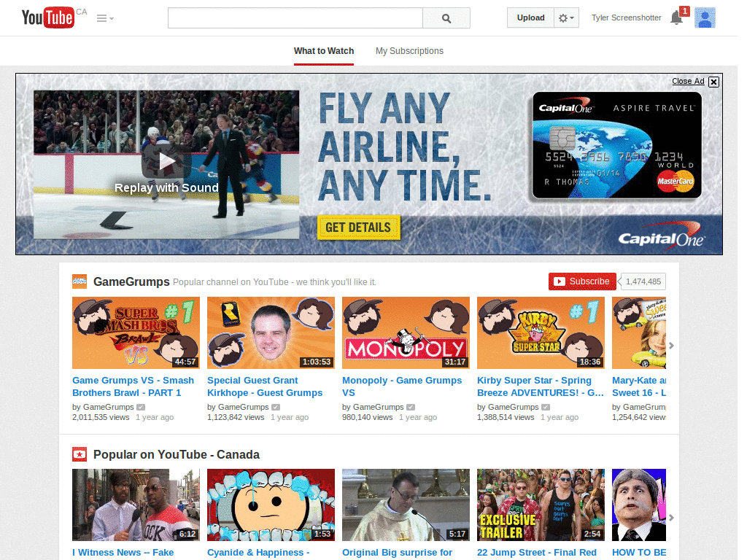747x560 pixels.
Task: Click the YouTube logo
Action: point(47,17)
